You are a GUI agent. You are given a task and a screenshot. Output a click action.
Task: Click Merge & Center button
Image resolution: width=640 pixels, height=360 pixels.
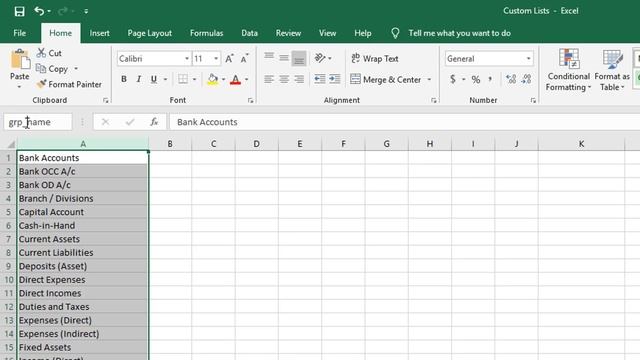pos(386,79)
